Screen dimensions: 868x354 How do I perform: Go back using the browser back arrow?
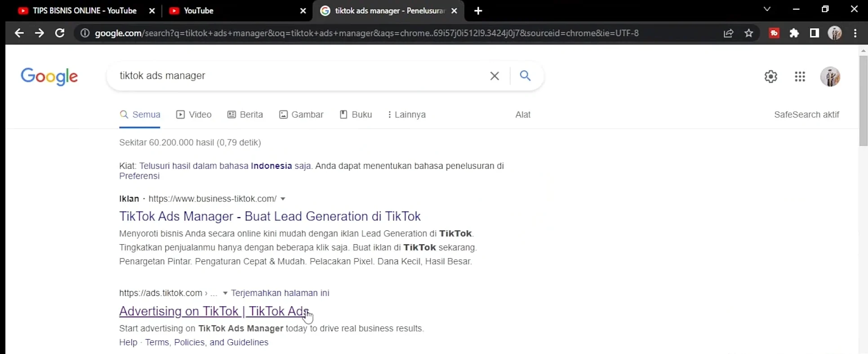[19, 33]
